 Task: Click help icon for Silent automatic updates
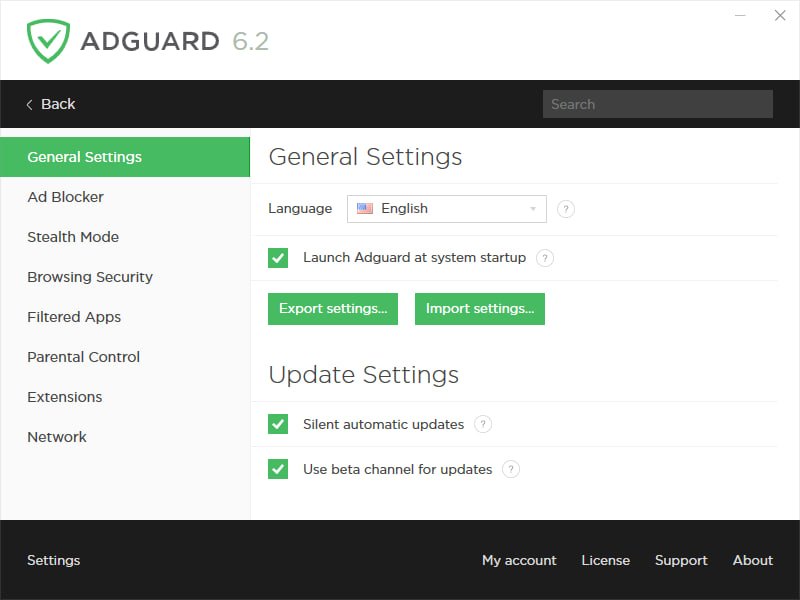[483, 424]
